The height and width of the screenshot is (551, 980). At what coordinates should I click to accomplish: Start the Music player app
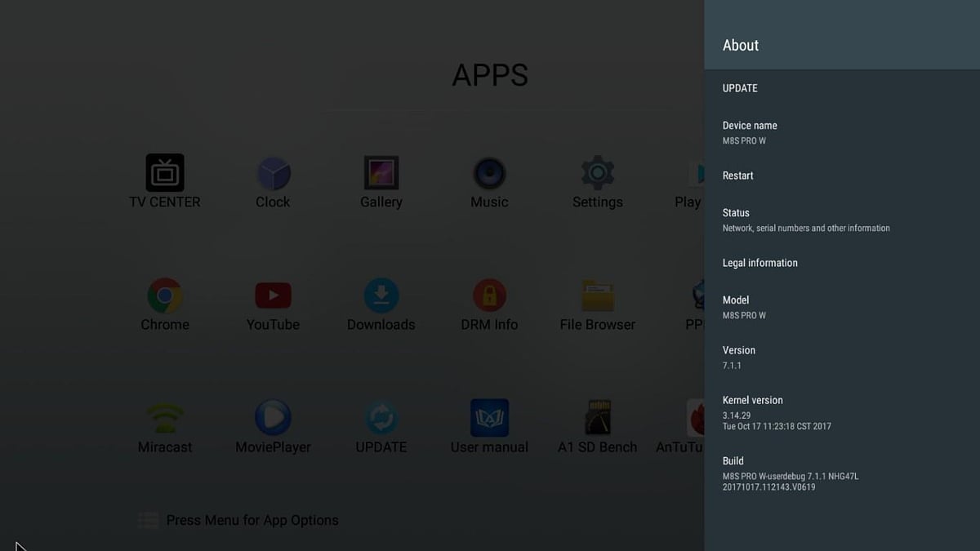coord(488,175)
